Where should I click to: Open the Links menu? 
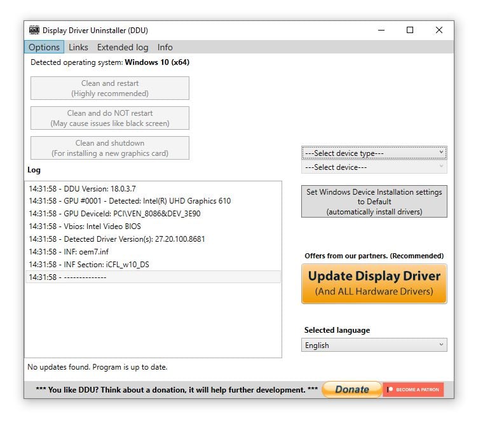click(78, 47)
